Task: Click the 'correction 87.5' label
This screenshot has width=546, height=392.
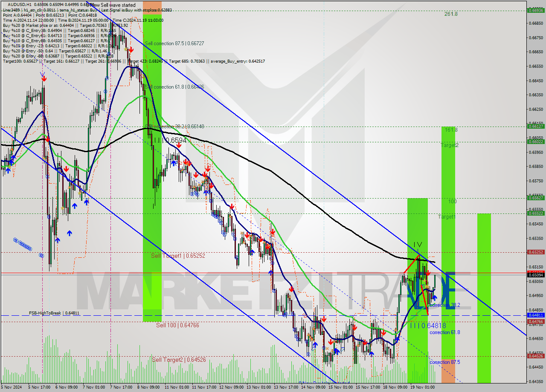Action: pyautogui.click(x=444, y=362)
